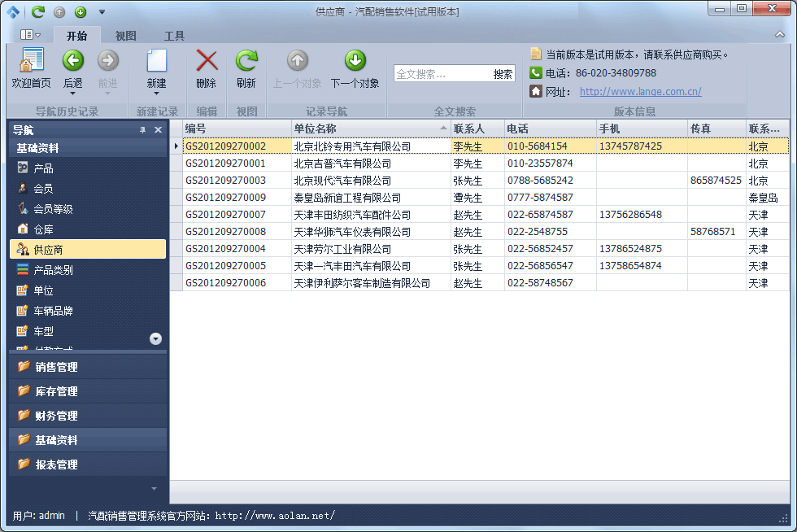Expand the 报表管理 group
797x532 pixels.
click(x=56, y=464)
